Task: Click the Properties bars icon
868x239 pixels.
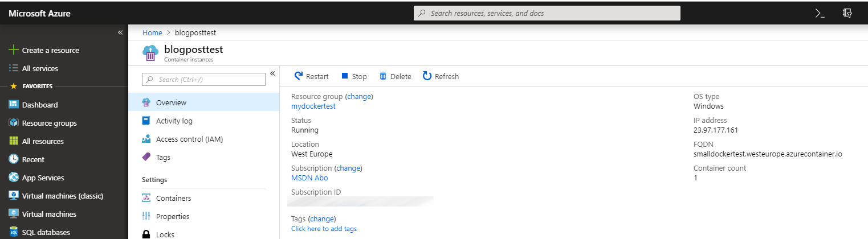Action: 146,216
